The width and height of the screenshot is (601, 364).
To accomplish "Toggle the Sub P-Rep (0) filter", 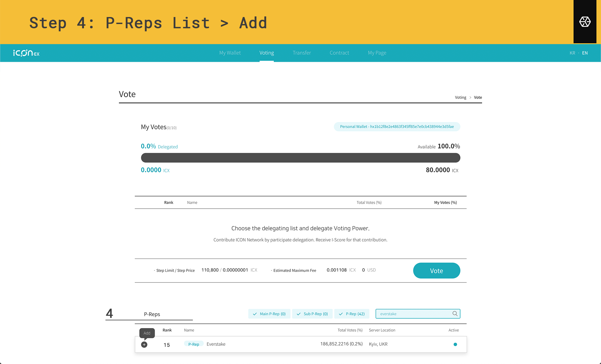I will pyautogui.click(x=312, y=314).
